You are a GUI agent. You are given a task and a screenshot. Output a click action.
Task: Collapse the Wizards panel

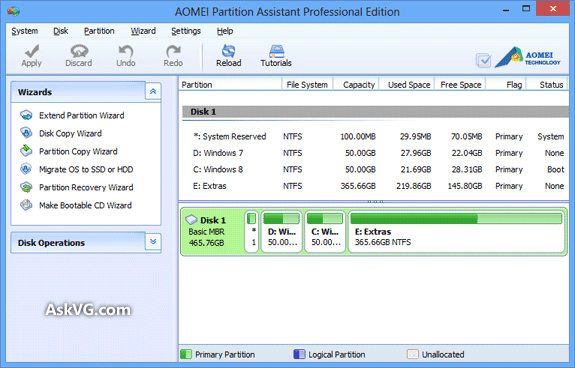pyautogui.click(x=153, y=91)
